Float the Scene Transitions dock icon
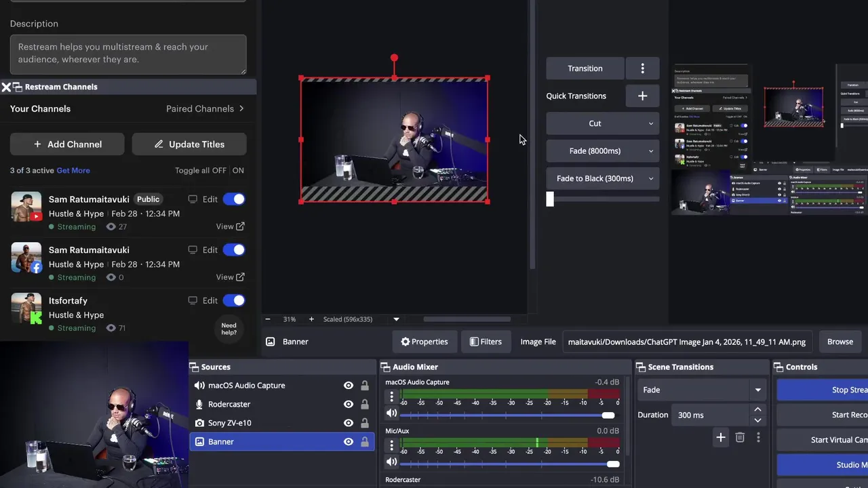The image size is (868, 488). (640, 367)
